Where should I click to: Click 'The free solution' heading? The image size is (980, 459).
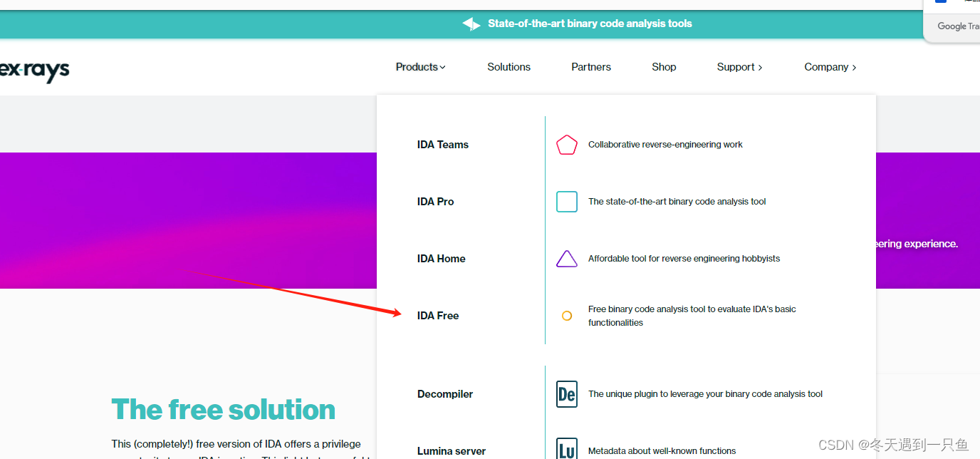coord(224,410)
